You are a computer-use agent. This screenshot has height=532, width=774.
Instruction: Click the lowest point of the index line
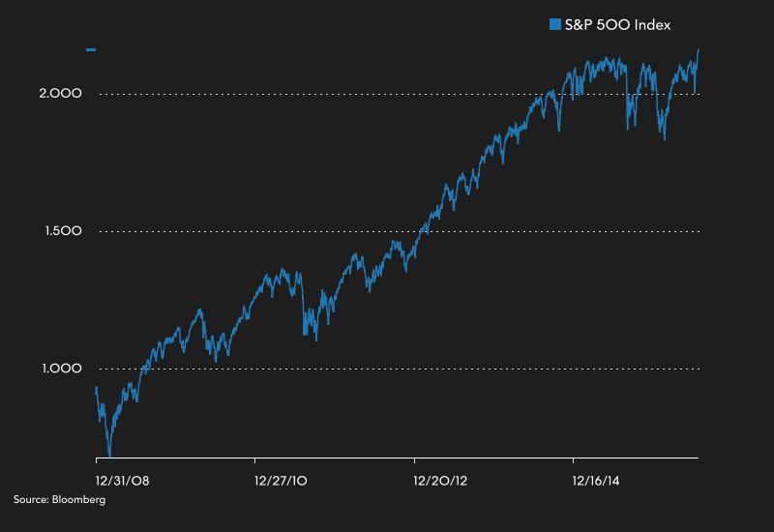110,456
